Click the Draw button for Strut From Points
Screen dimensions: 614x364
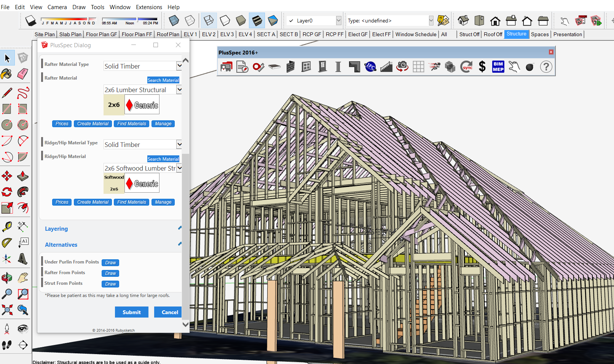click(110, 284)
